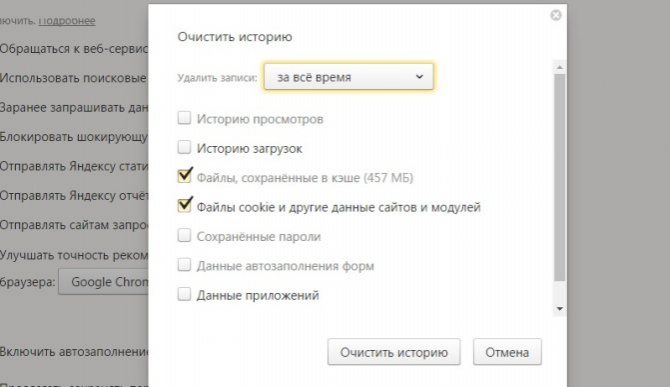Click the 'Данные приложений' label text
Image resolution: width=670 pixels, height=387 pixels.
258,296
